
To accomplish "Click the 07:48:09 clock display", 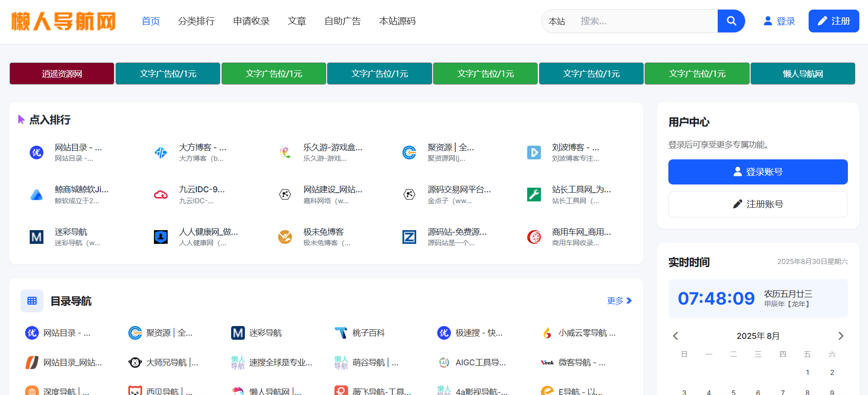I will click(716, 299).
